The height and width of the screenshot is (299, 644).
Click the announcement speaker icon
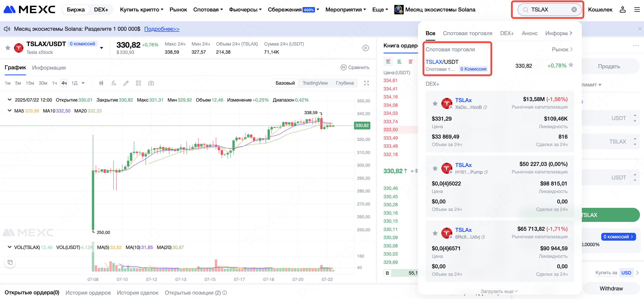tap(7, 29)
